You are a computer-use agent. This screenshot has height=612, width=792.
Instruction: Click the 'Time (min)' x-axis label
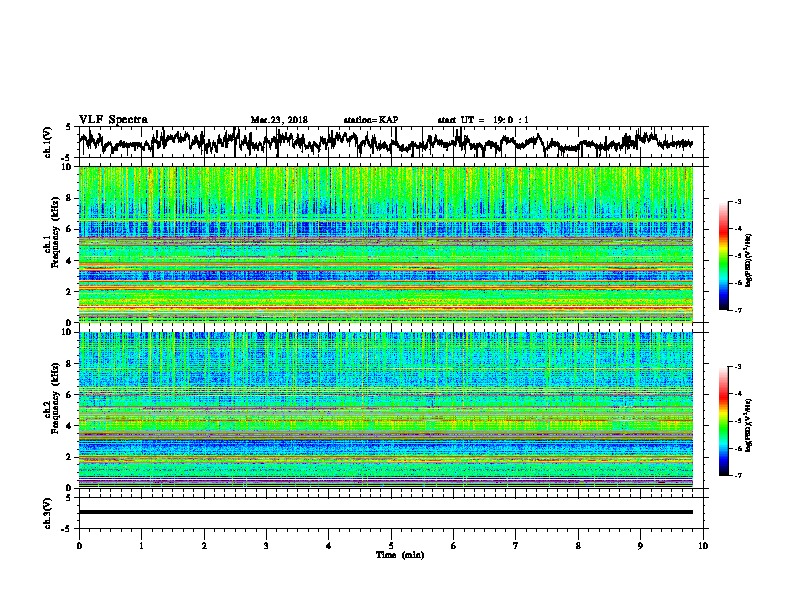coord(400,555)
